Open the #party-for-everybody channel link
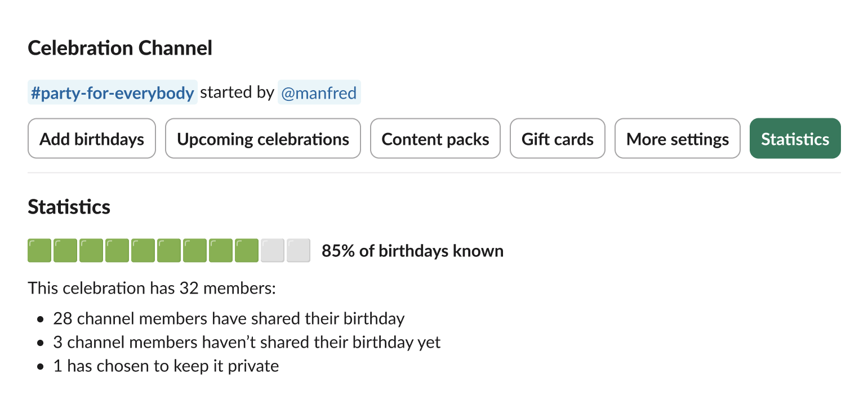The height and width of the screenshot is (404, 868). coord(112,92)
